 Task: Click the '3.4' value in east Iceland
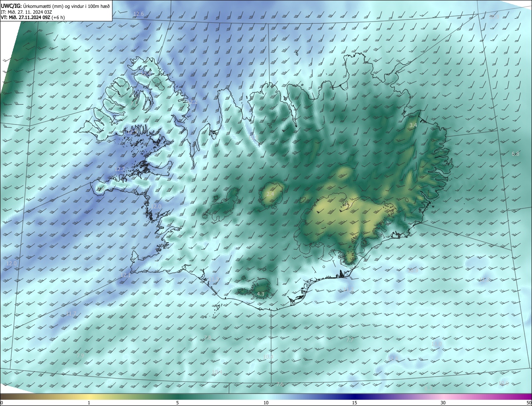coord(413,125)
